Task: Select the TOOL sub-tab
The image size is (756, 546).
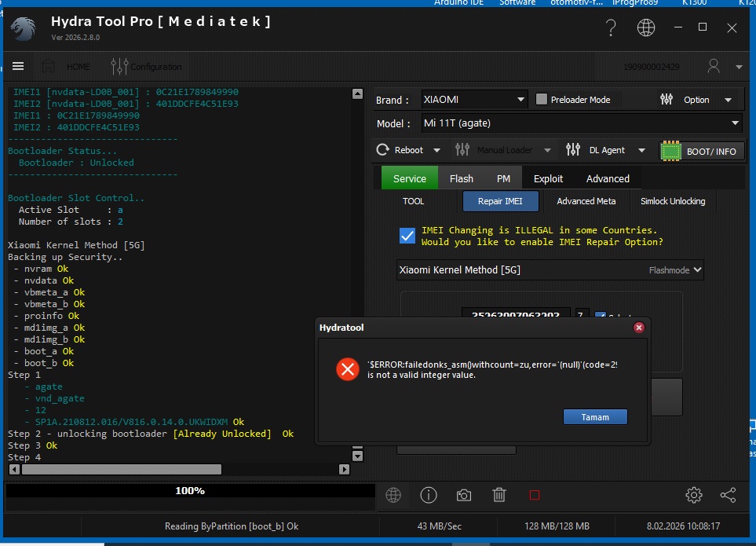Action: click(x=413, y=201)
